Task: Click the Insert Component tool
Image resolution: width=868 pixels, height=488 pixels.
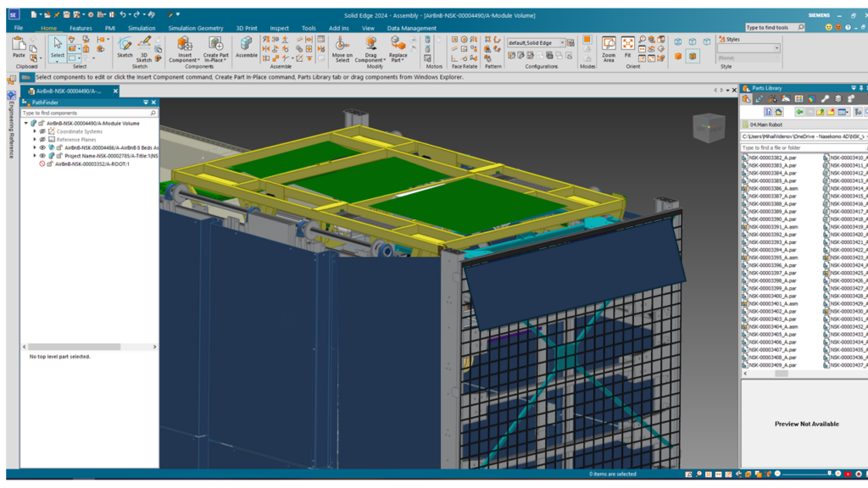Action: pyautogui.click(x=184, y=47)
